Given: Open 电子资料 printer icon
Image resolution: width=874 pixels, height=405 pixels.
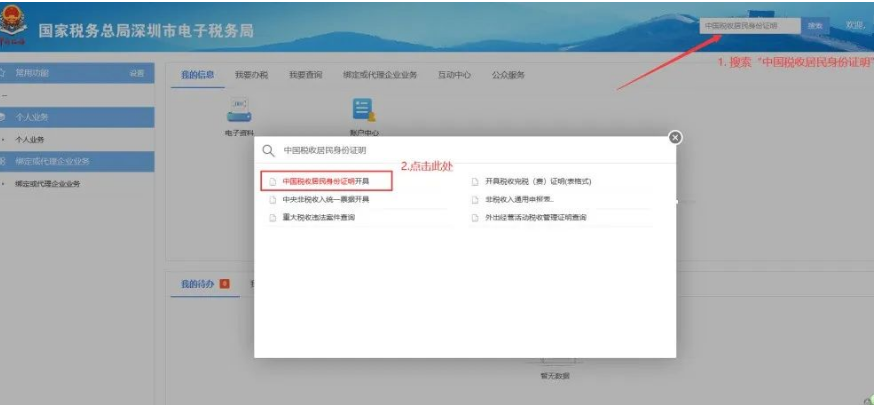Looking at the screenshot, I should pyautogui.click(x=239, y=110).
